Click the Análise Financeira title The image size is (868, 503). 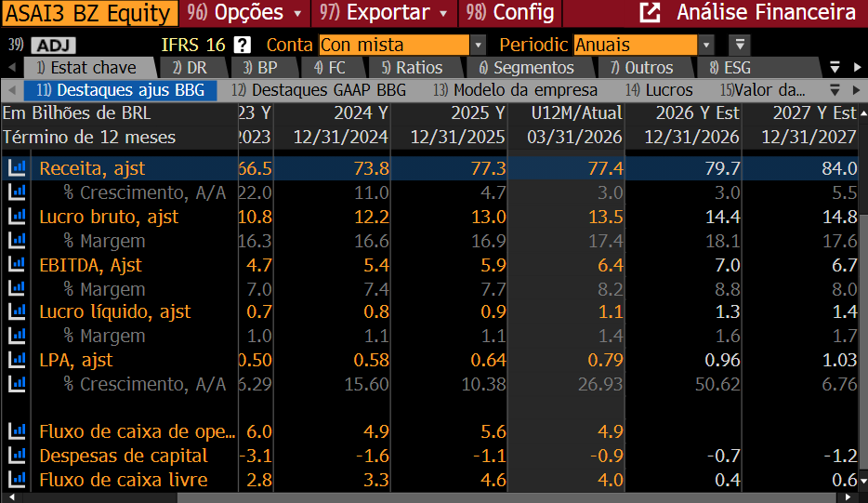[x=766, y=12]
